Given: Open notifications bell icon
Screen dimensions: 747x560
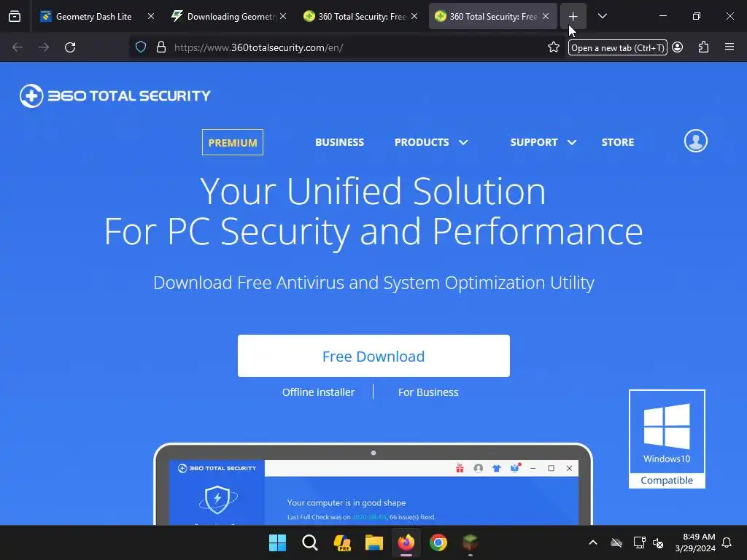Looking at the screenshot, I should coord(727,542).
